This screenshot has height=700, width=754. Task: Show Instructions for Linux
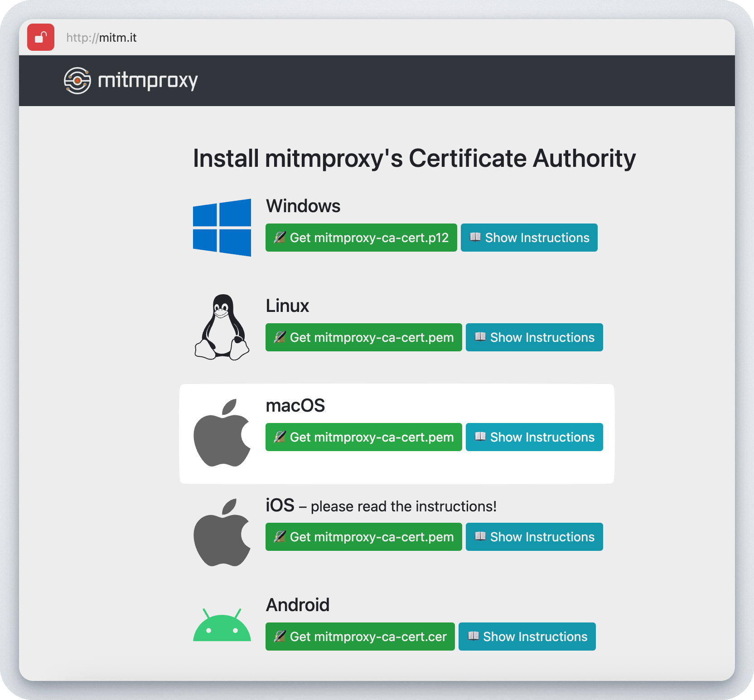tap(534, 337)
